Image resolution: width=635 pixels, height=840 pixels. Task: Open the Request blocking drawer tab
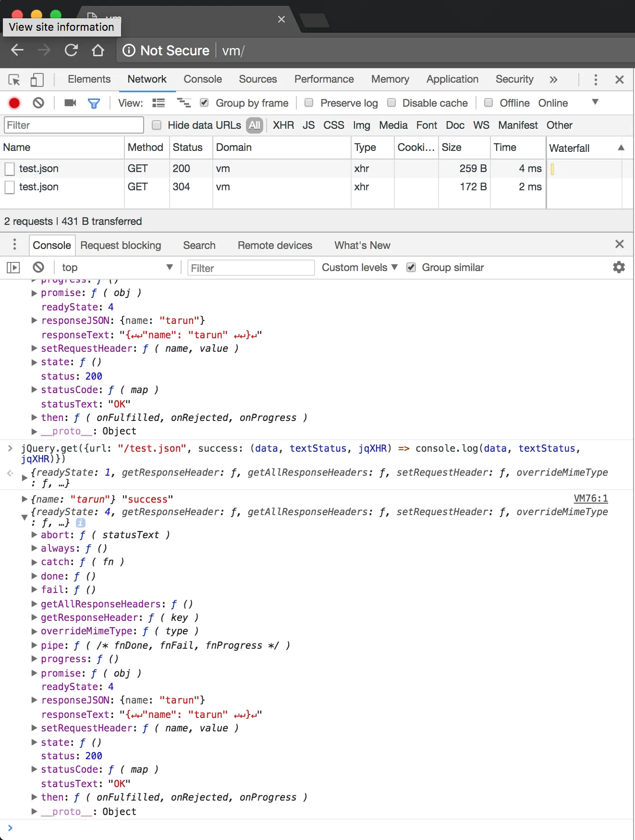pos(121,245)
